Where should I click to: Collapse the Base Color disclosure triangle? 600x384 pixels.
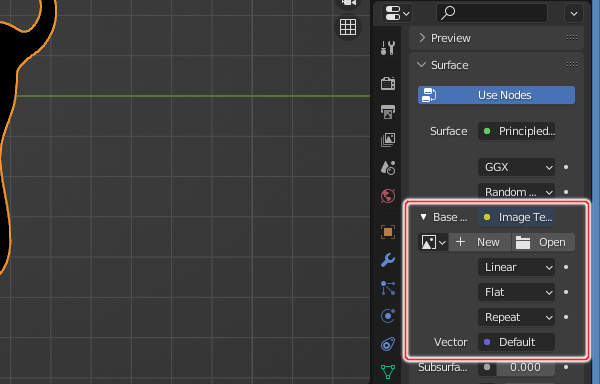(x=423, y=217)
